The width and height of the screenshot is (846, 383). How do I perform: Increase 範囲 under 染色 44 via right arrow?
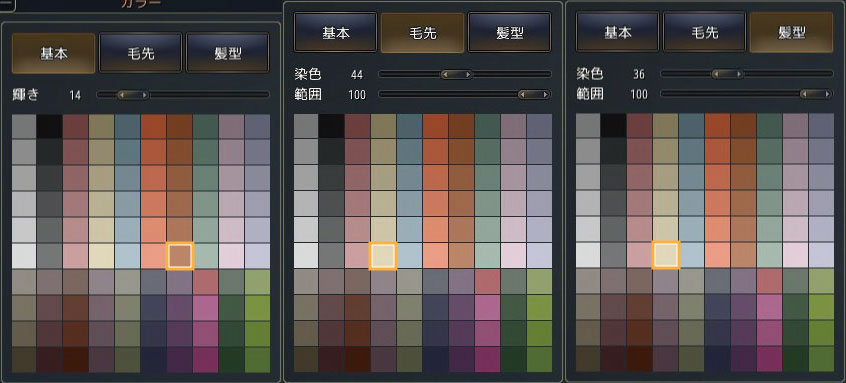coord(545,94)
